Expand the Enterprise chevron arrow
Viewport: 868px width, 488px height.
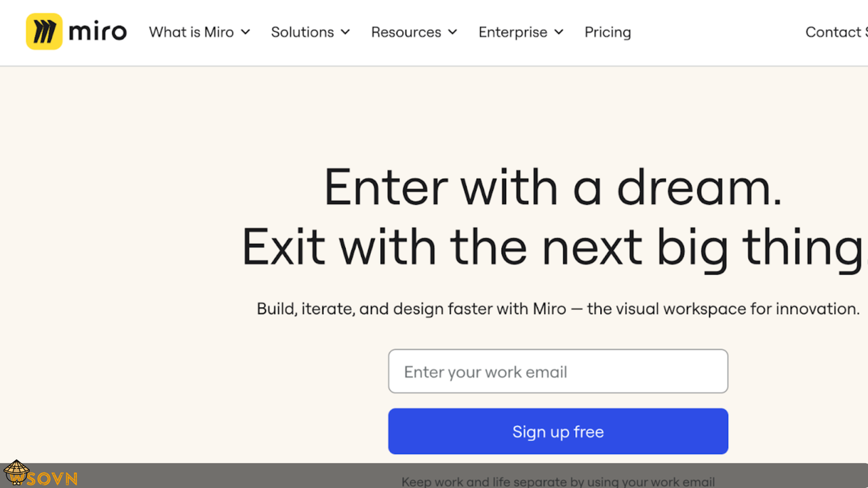click(559, 32)
